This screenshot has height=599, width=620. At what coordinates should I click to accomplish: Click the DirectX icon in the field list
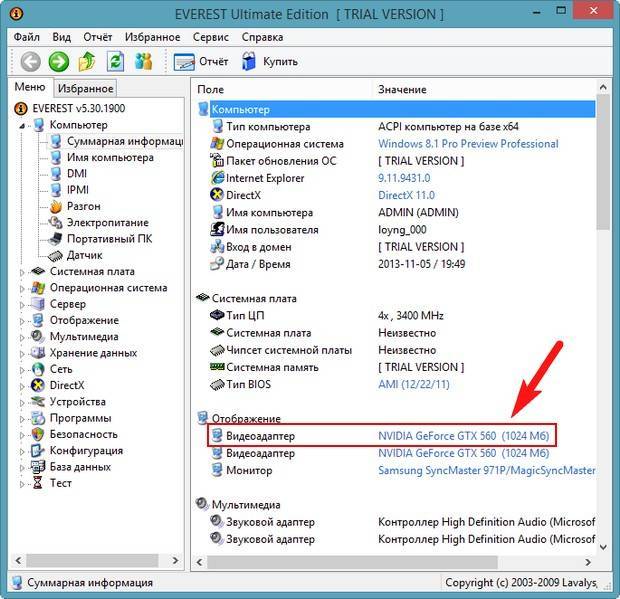click(217, 195)
